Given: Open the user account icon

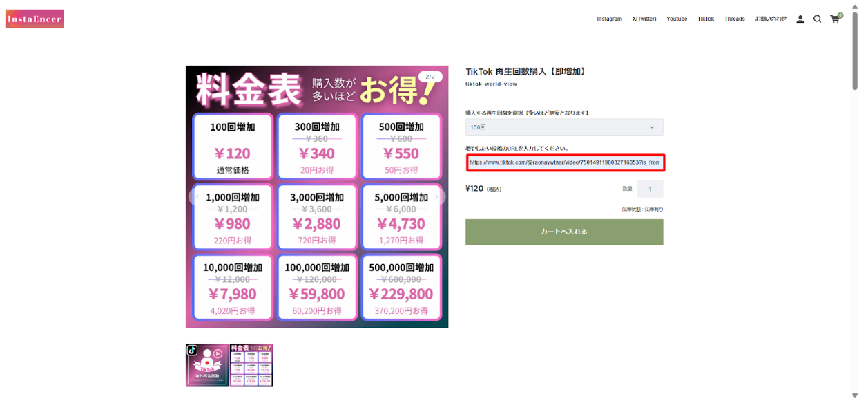Looking at the screenshot, I should tap(800, 19).
